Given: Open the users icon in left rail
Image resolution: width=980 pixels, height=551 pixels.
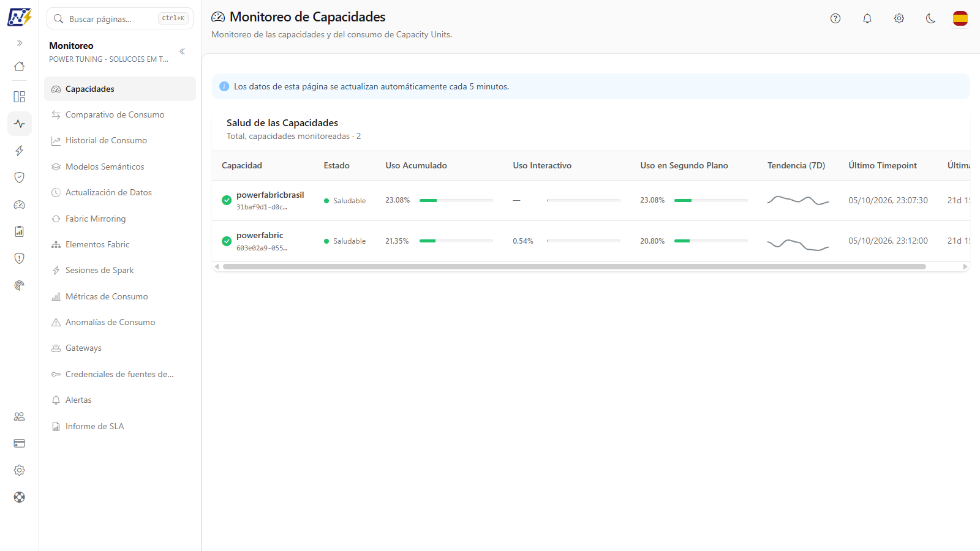Looking at the screenshot, I should click(x=20, y=416).
